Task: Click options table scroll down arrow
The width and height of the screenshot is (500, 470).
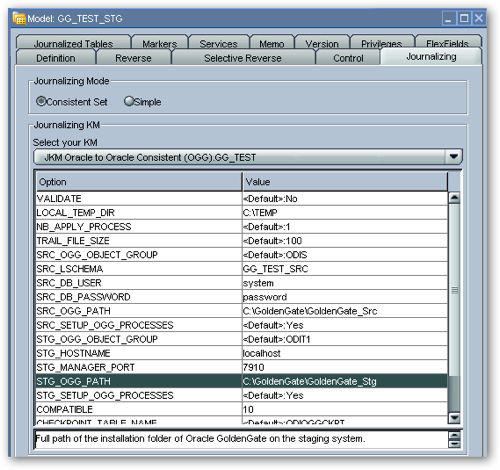Action: (x=454, y=418)
